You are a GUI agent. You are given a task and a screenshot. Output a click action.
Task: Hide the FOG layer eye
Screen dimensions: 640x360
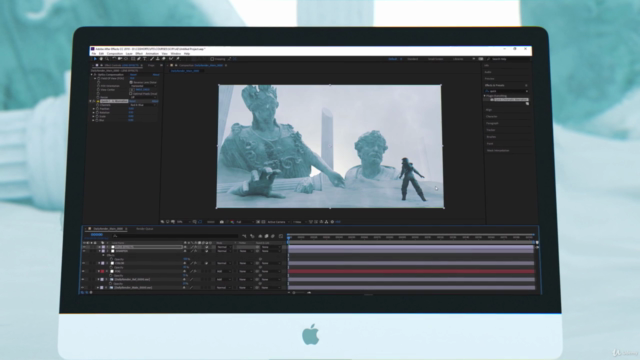tap(84, 271)
